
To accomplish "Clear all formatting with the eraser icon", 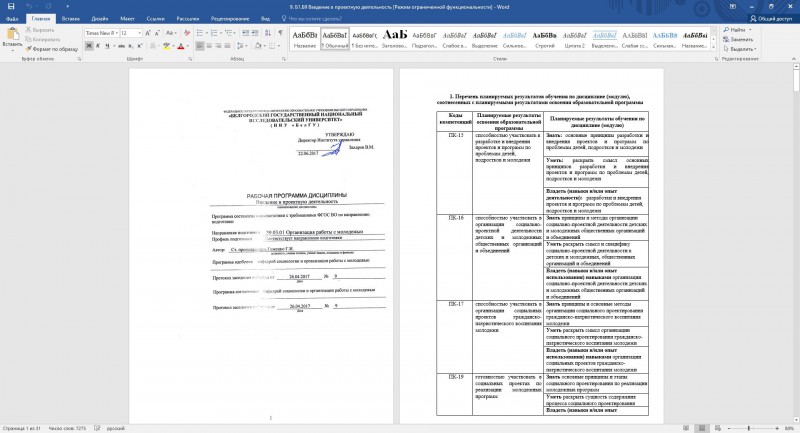I will (187, 33).
